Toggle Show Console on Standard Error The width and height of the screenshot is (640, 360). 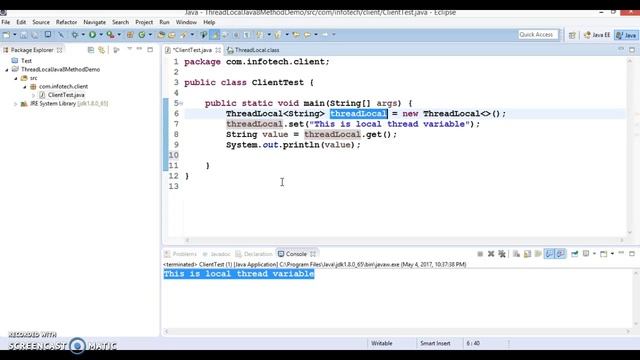pyautogui.click(x=560, y=254)
